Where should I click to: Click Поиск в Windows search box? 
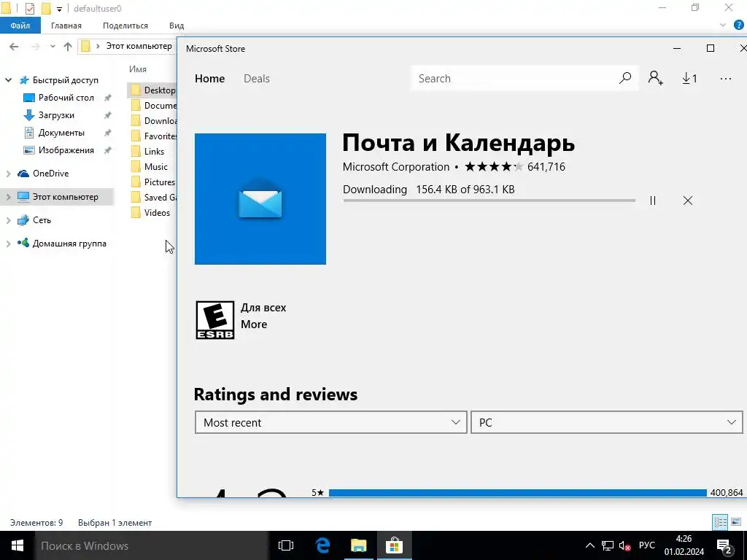(x=152, y=545)
